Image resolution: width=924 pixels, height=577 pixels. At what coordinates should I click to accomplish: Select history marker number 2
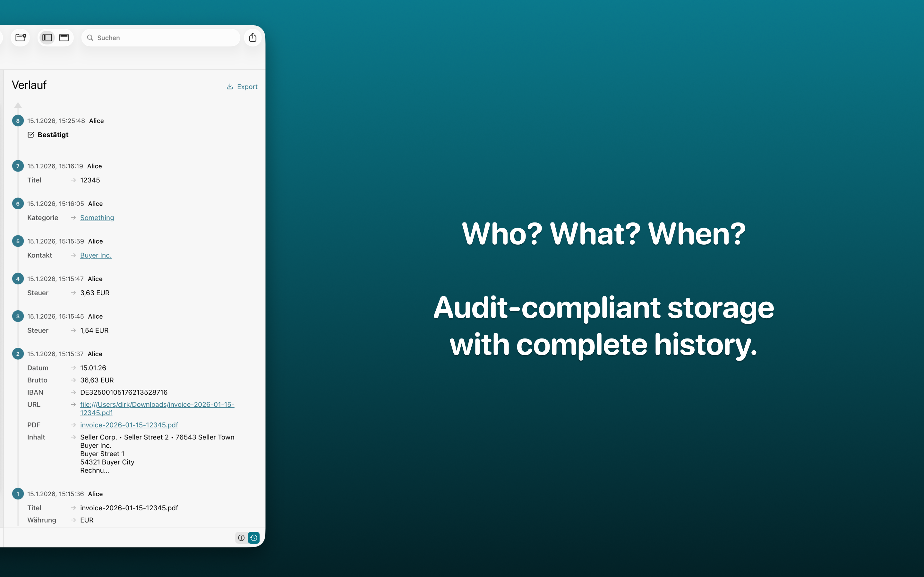18,354
